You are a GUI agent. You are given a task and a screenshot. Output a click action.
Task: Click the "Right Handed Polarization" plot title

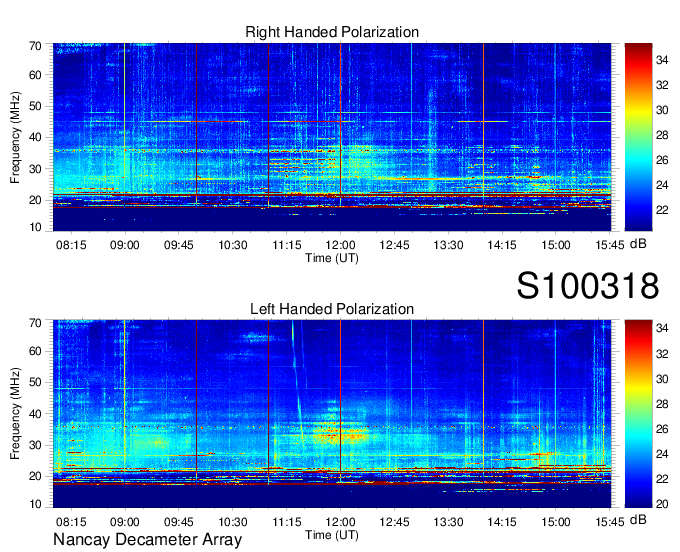(332, 32)
